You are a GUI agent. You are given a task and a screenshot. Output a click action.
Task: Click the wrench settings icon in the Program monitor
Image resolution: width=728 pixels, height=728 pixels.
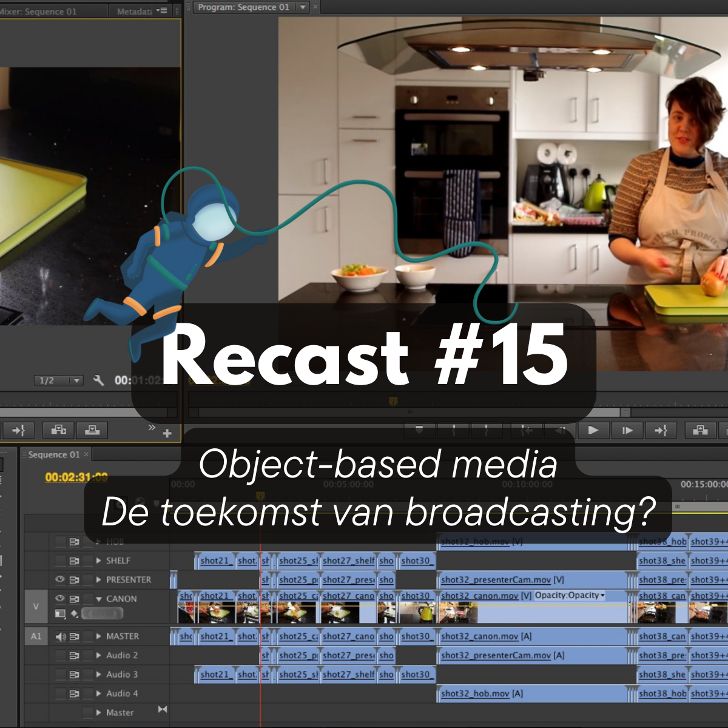(x=99, y=380)
